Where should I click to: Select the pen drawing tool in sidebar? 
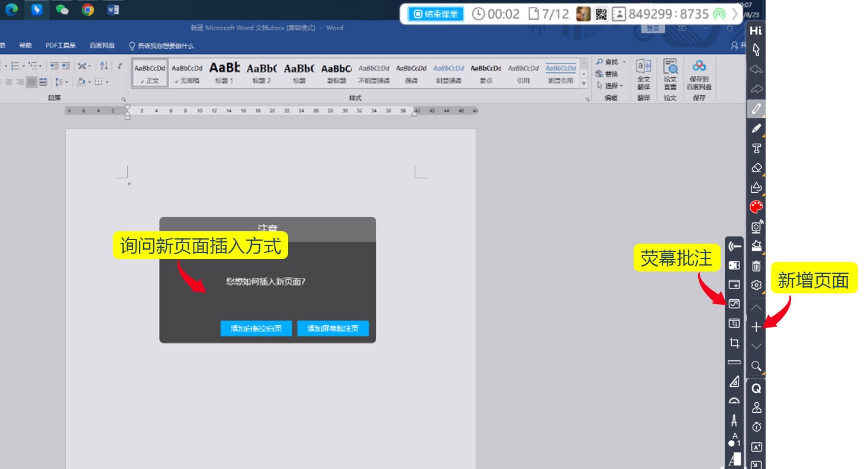click(756, 109)
